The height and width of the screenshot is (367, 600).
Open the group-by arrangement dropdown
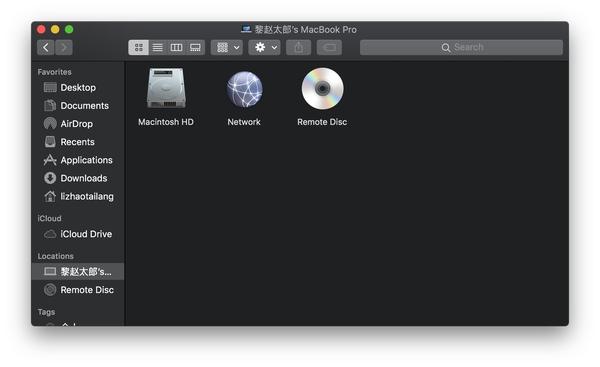pyautogui.click(x=227, y=47)
